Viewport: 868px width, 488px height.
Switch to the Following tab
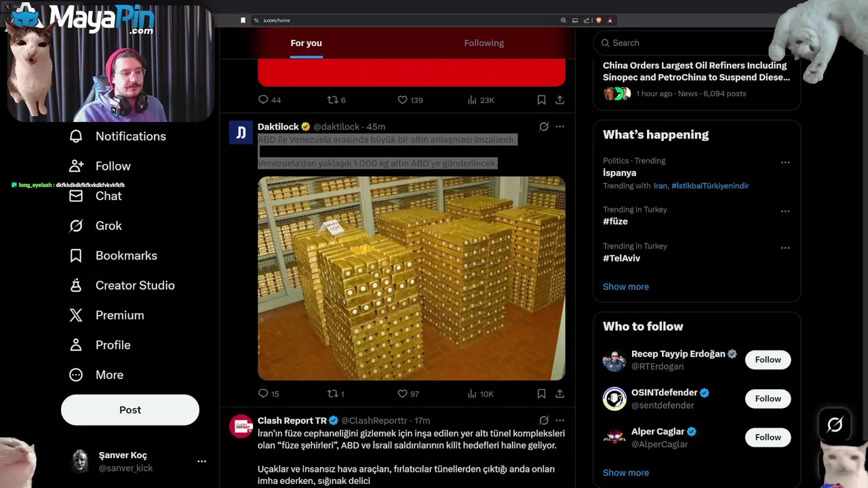[484, 43]
